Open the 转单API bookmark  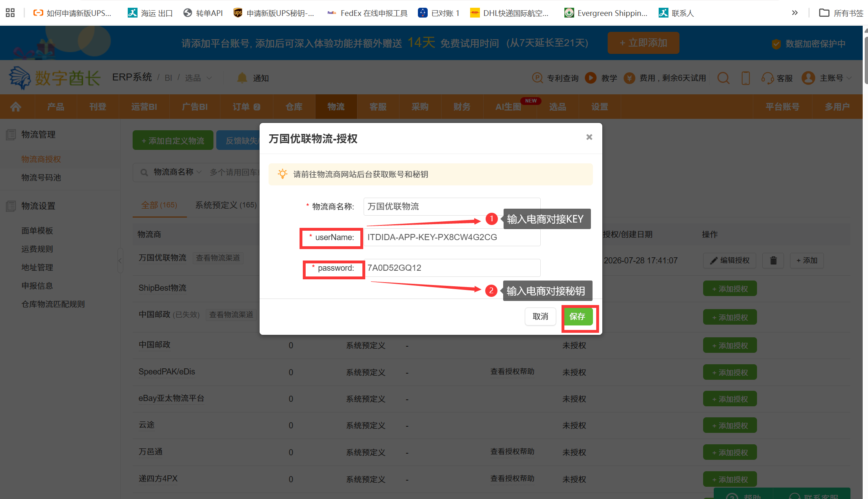[203, 13]
